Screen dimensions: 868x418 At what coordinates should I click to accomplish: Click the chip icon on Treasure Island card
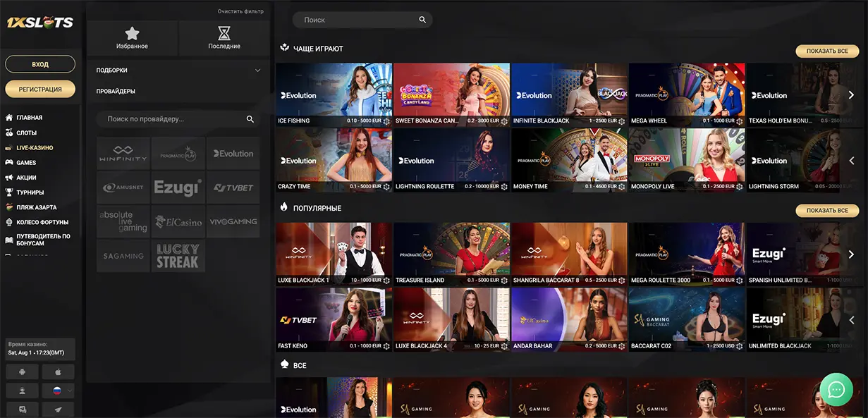504,281
